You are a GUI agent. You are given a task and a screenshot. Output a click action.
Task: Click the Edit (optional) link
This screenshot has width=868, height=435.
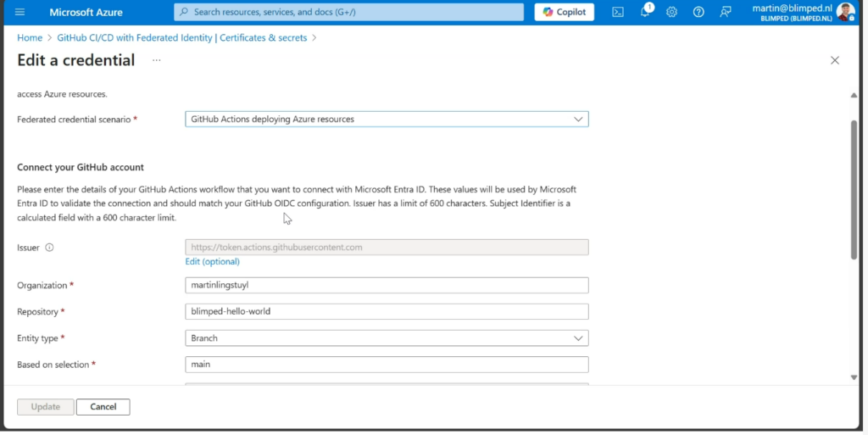213,261
